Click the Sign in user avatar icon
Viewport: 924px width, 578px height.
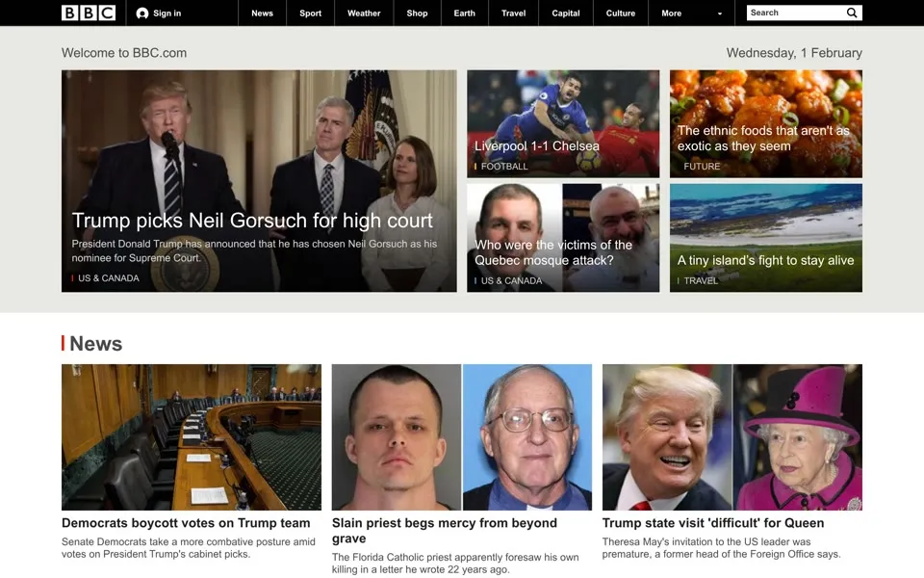142,13
